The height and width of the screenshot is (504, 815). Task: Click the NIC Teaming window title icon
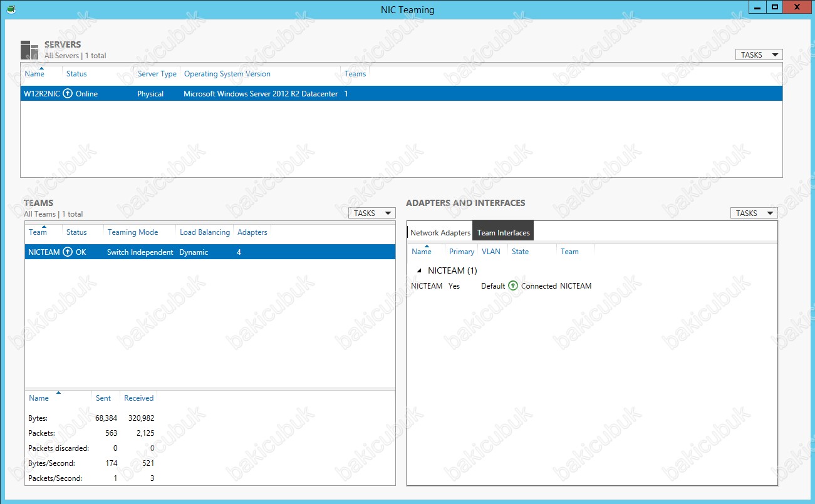tap(12, 9)
